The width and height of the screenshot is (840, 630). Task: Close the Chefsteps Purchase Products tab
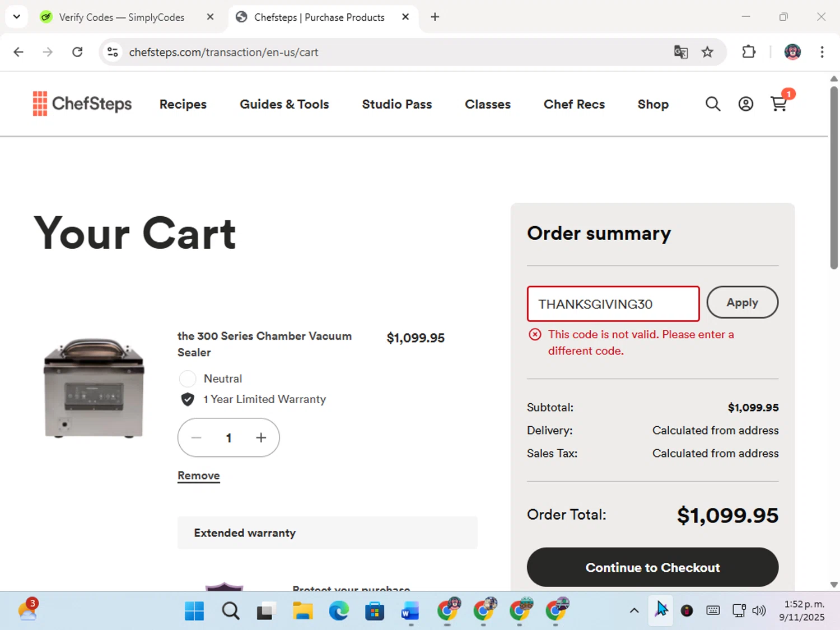pos(405,17)
